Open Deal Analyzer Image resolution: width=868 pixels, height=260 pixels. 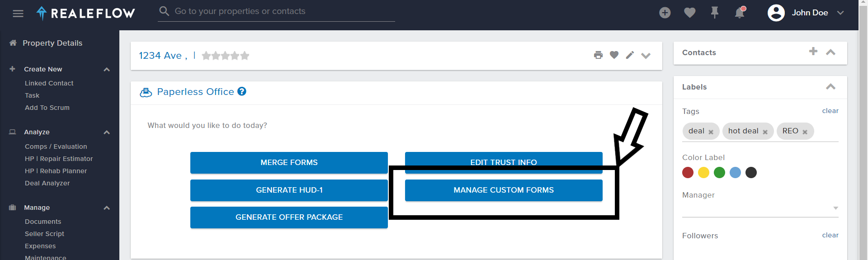coord(47,183)
